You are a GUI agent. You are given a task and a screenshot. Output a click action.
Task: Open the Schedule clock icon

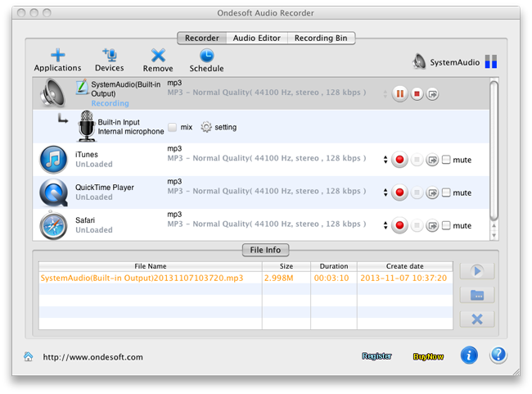(x=206, y=55)
